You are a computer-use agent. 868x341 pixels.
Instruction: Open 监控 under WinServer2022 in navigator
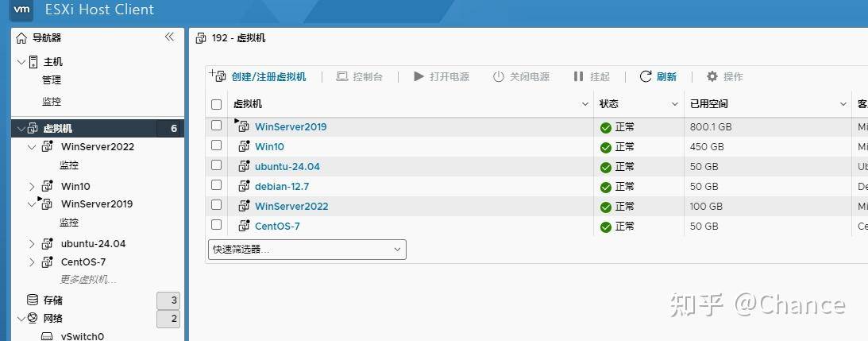pyautogui.click(x=69, y=165)
